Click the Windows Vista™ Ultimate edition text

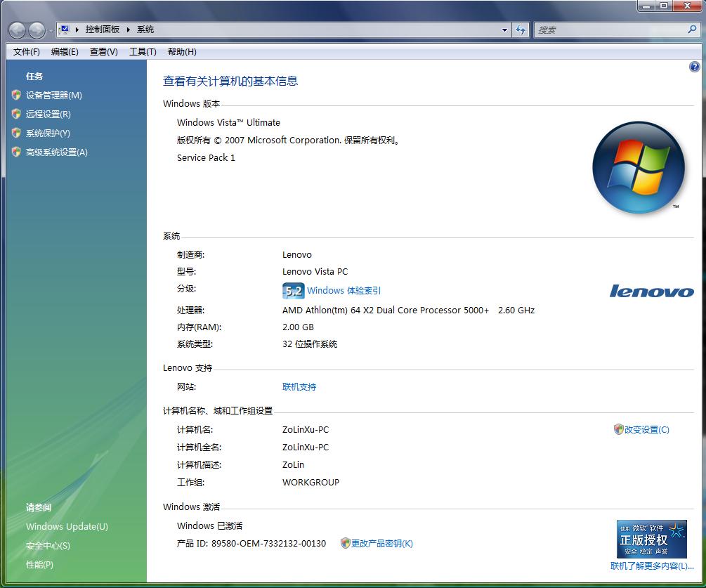coord(228,122)
